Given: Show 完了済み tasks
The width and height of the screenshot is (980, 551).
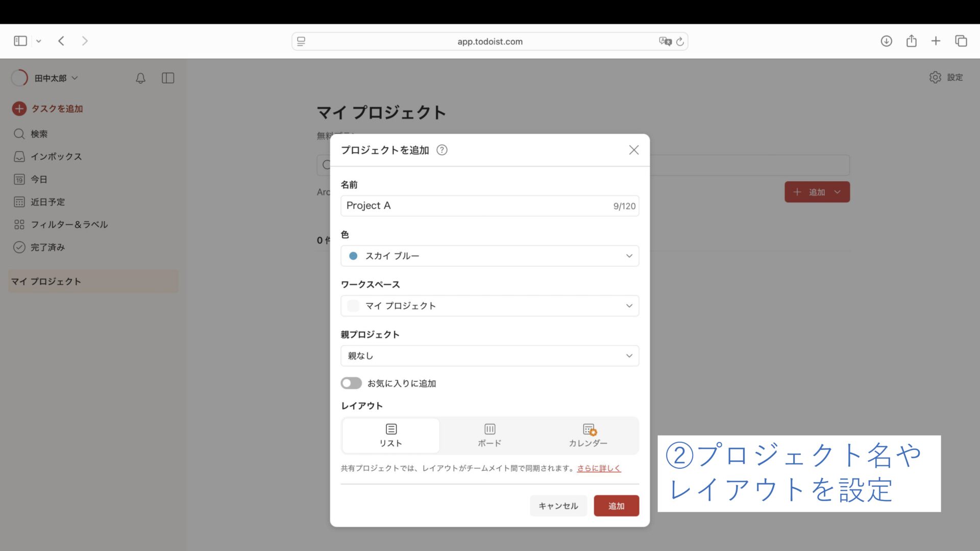Looking at the screenshot, I should (47, 247).
